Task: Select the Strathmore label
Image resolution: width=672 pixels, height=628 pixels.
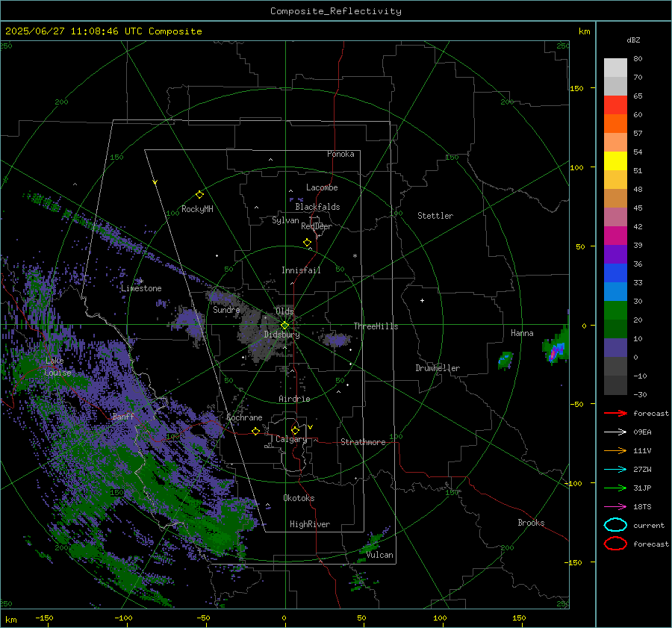Action: (363, 442)
